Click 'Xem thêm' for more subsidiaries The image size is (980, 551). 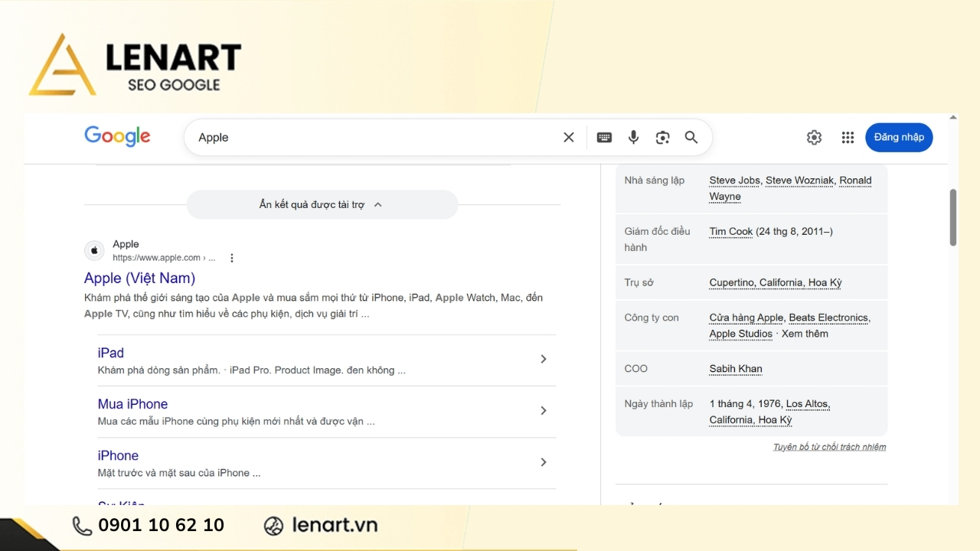tap(805, 334)
